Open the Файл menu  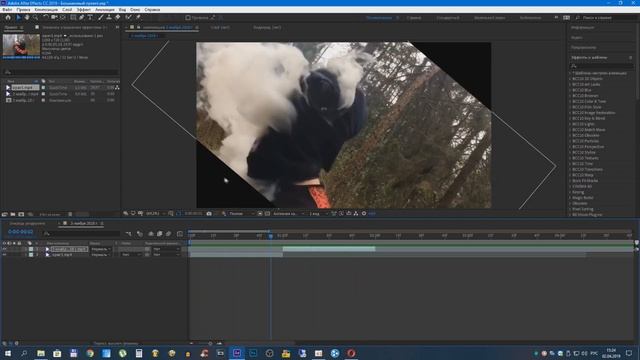(7, 9)
